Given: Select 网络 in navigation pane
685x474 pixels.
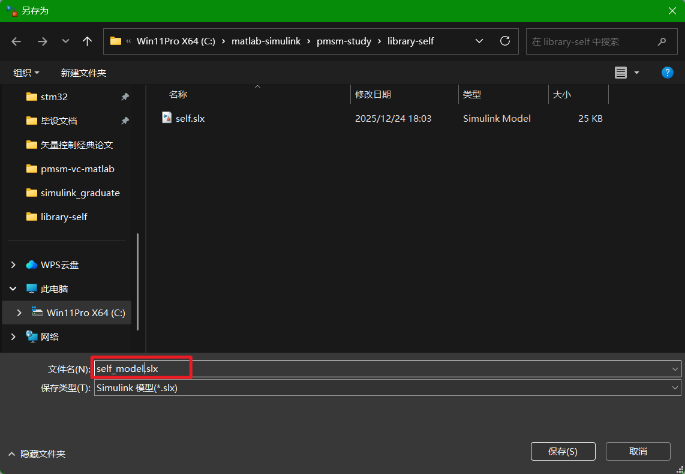Looking at the screenshot, I should [x=49, y=337].
